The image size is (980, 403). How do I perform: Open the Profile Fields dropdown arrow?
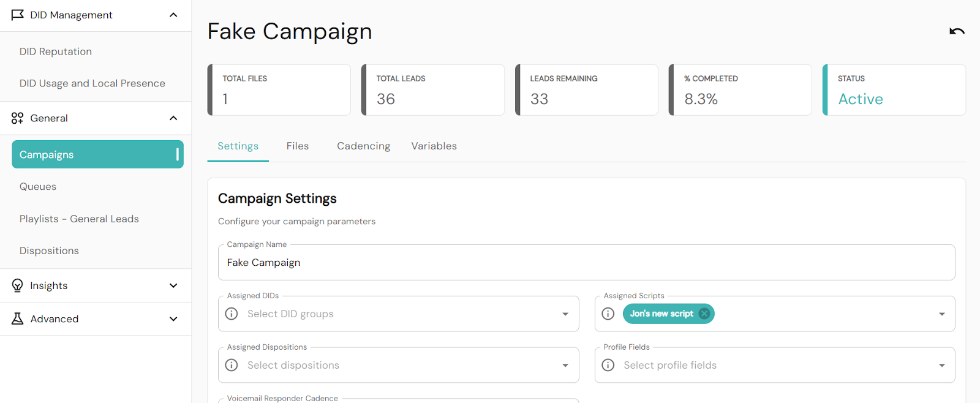(x=942, y=366)
